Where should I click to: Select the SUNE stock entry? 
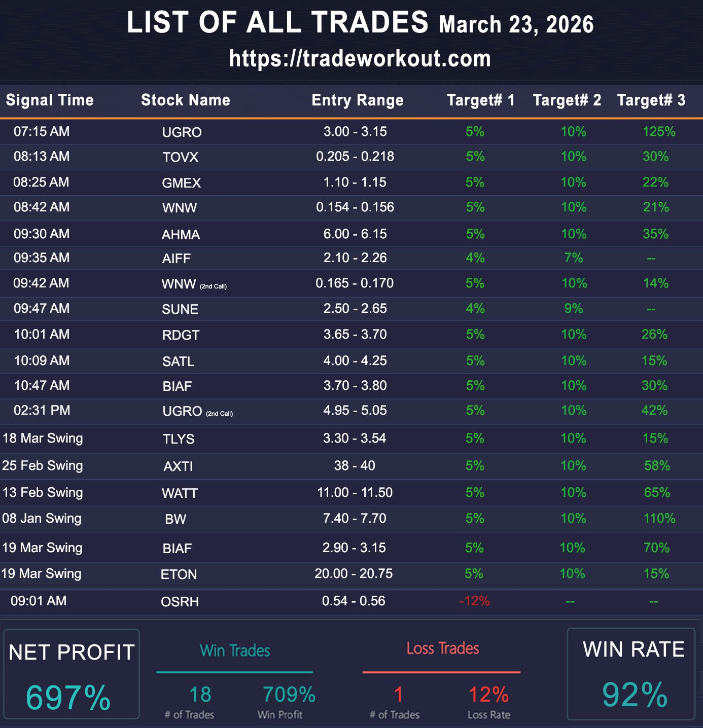tap(180, 309)
